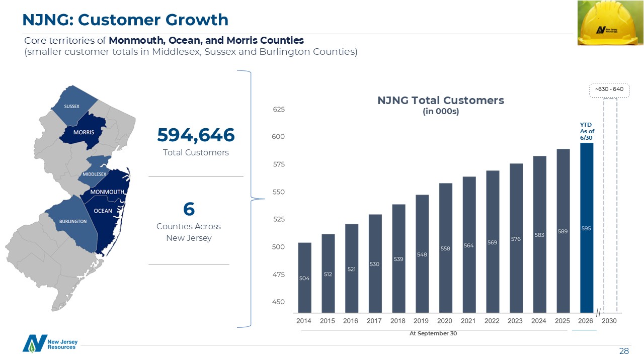
Task: Select the 475 y-axis label
Action: pos(278,275)
